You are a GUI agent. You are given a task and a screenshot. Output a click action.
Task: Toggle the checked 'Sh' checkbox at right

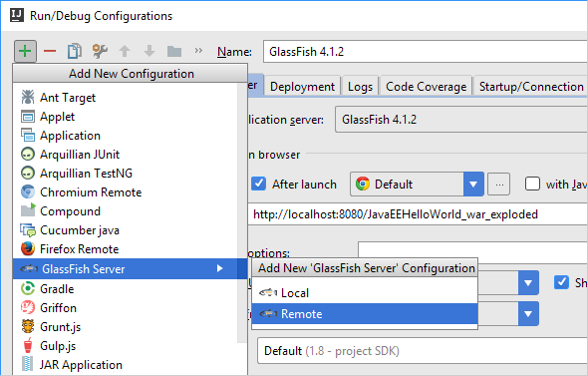[561, 282]
